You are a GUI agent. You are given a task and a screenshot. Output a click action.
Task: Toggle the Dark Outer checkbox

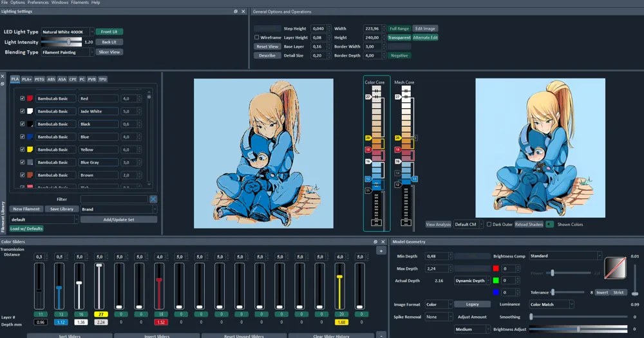(489, 225)
